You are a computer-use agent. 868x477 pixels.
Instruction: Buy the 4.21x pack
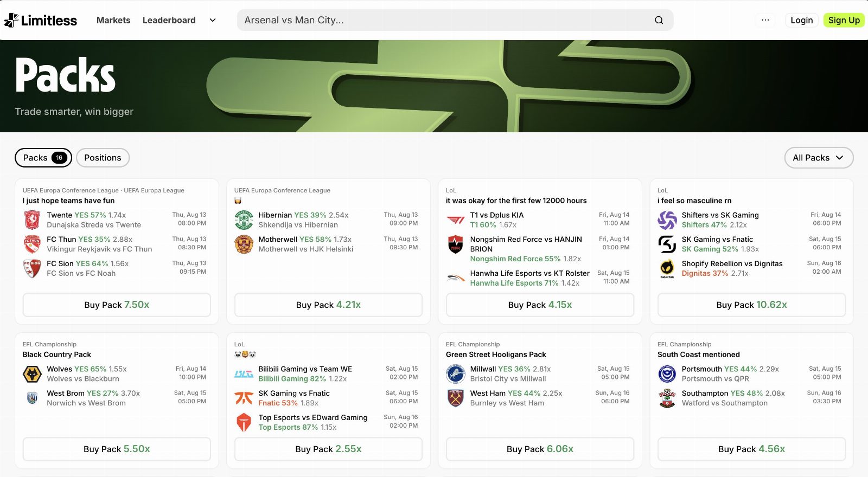(328, 305)
